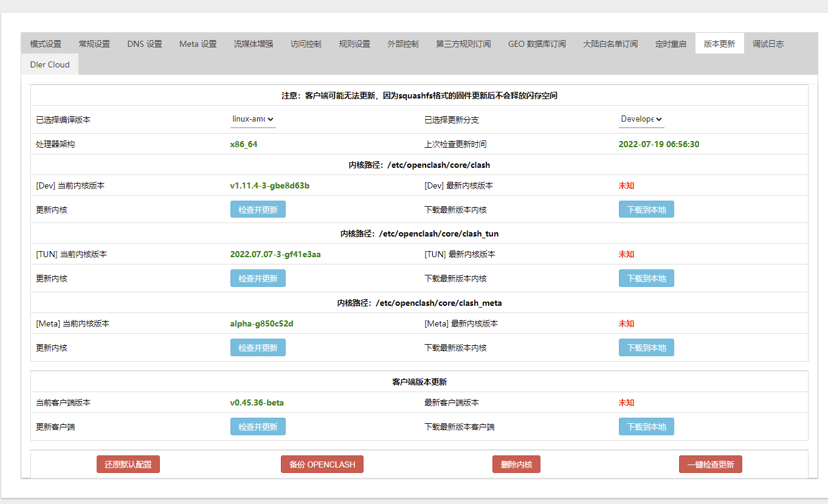Click 下载到本地 for the Dev kernel
Screen dimensions: 828x504
tap(646, 209)
